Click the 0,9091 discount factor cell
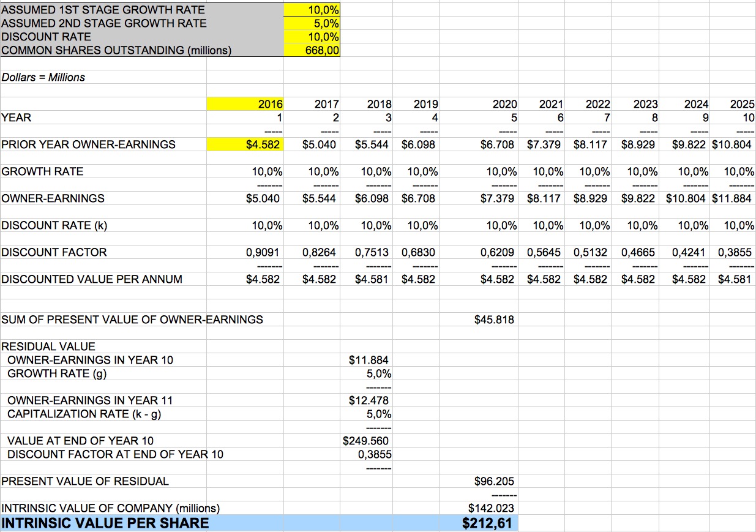The image size is (756, 532). coord(245,252)
